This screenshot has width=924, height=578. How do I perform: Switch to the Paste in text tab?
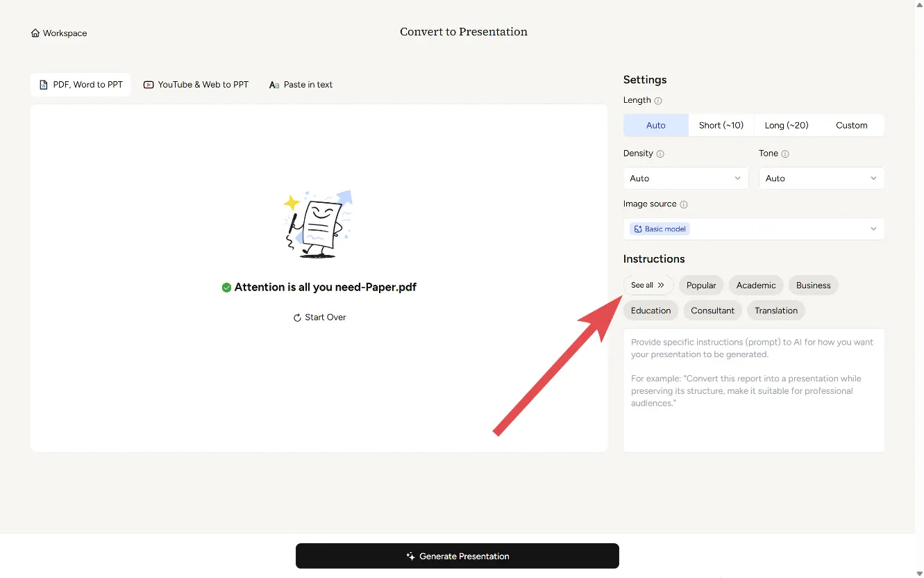pos(301,85)
